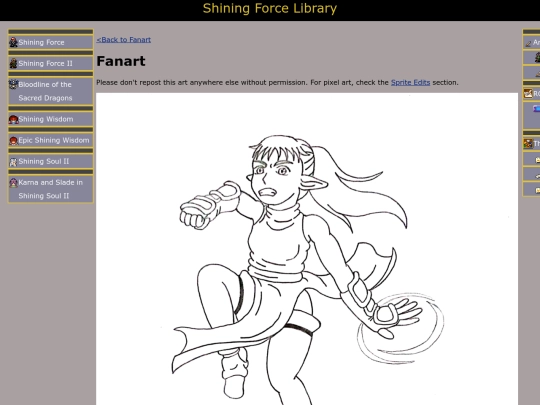Click the Fanart page heading
The height and width of the screenshot is (405, 540).
121,61
